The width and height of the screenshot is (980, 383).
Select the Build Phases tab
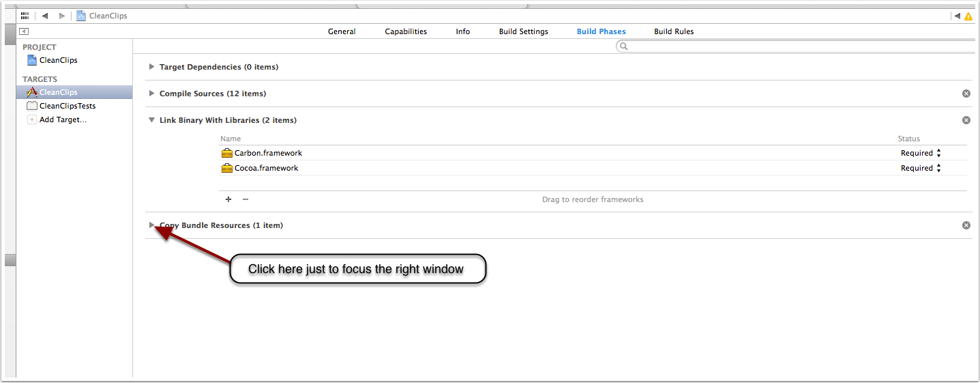click(x=601, y=31)
